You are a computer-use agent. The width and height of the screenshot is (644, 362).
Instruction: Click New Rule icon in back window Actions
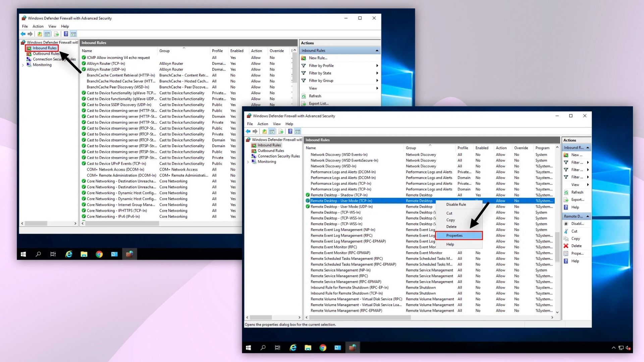(x=304, y=58)
